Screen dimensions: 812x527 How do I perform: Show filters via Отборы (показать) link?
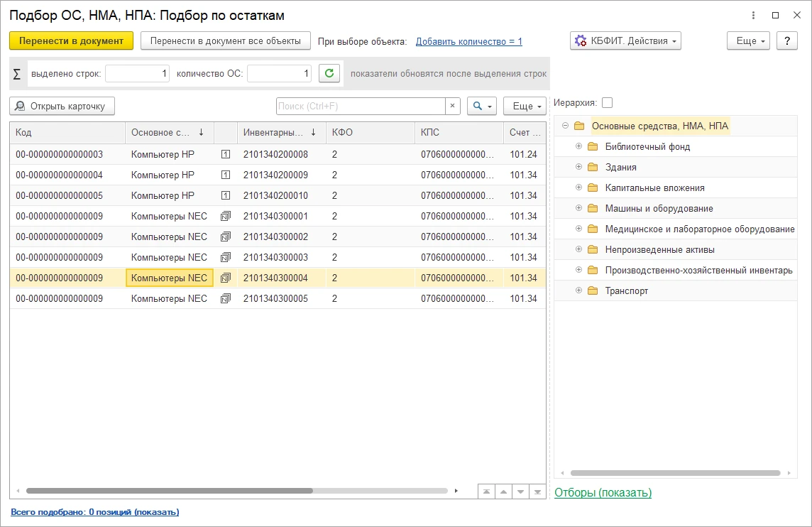tap(603, 492)
